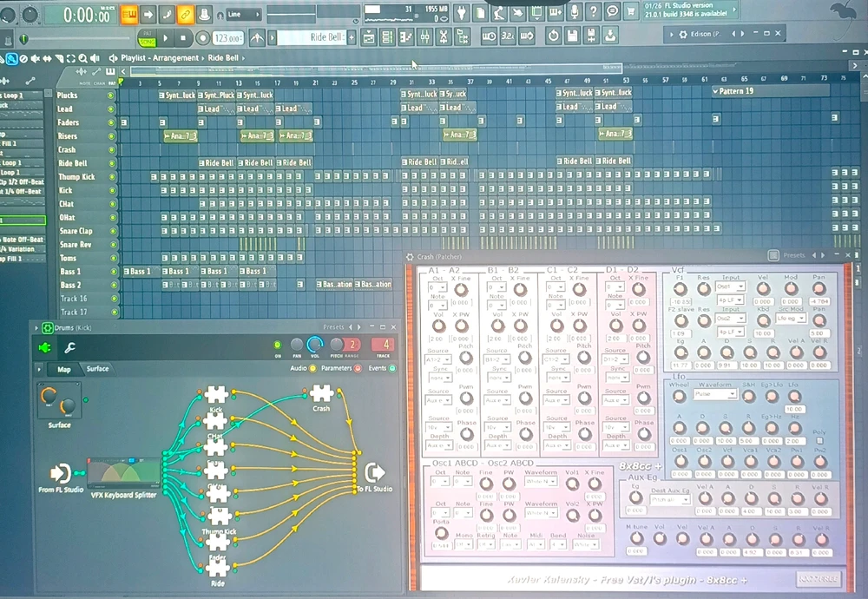Select the Snare Clap track name
This screenshot has height=599, width=868.
click(x=76, y=231)
